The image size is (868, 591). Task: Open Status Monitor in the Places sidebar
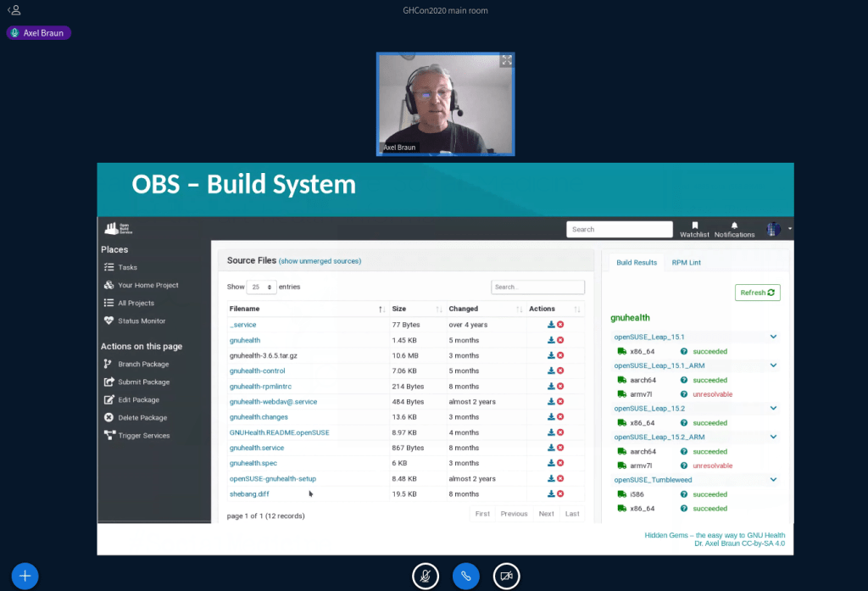coord(142,321)
